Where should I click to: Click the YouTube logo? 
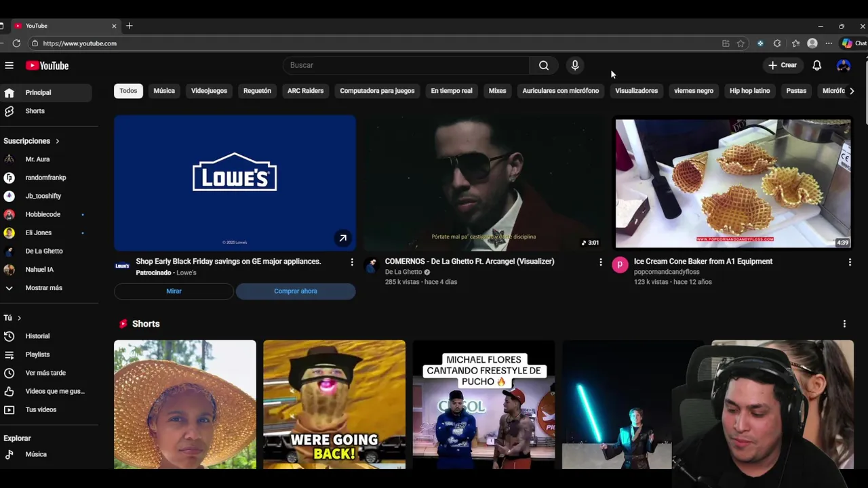47,66
